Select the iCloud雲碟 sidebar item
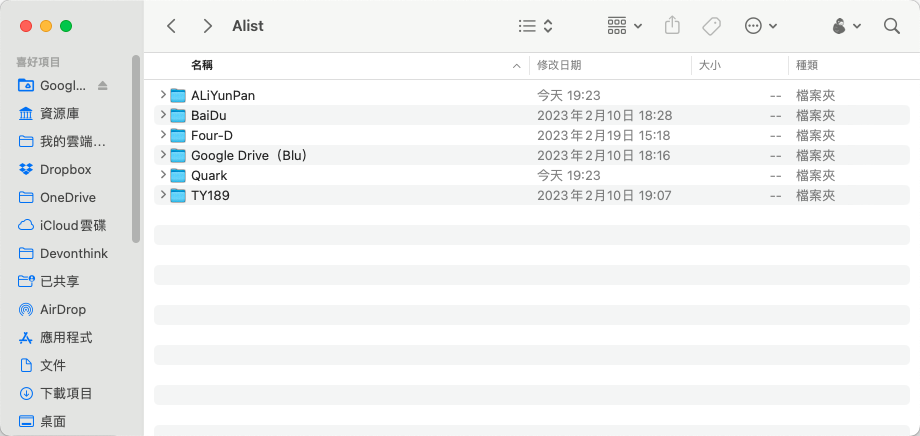The image size is (920, 436). tap(72, 226)
